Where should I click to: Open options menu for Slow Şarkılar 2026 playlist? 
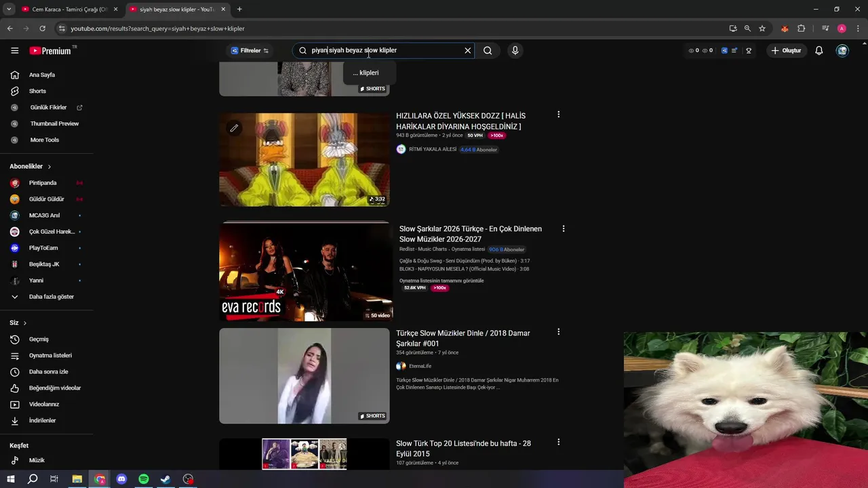[564, 228]
